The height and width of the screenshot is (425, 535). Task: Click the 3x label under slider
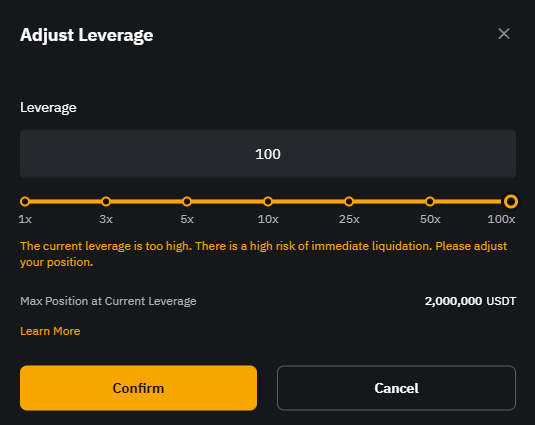(x=106, y=219)
